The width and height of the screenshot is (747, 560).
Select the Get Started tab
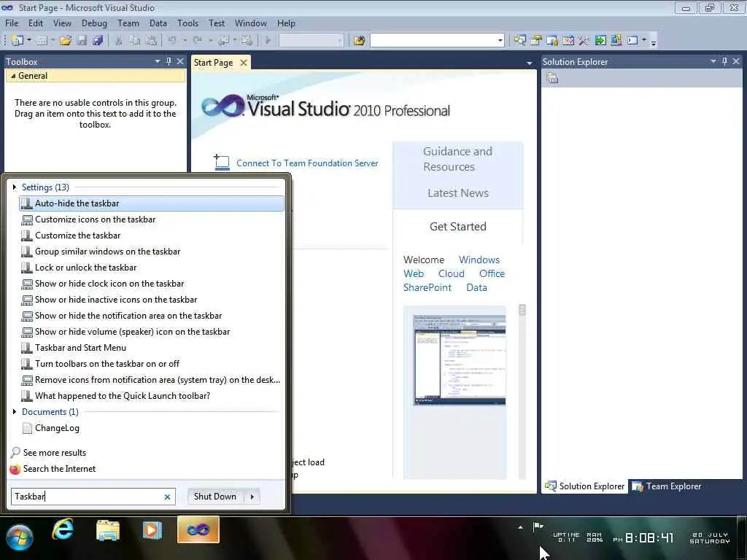coord(458,226)
